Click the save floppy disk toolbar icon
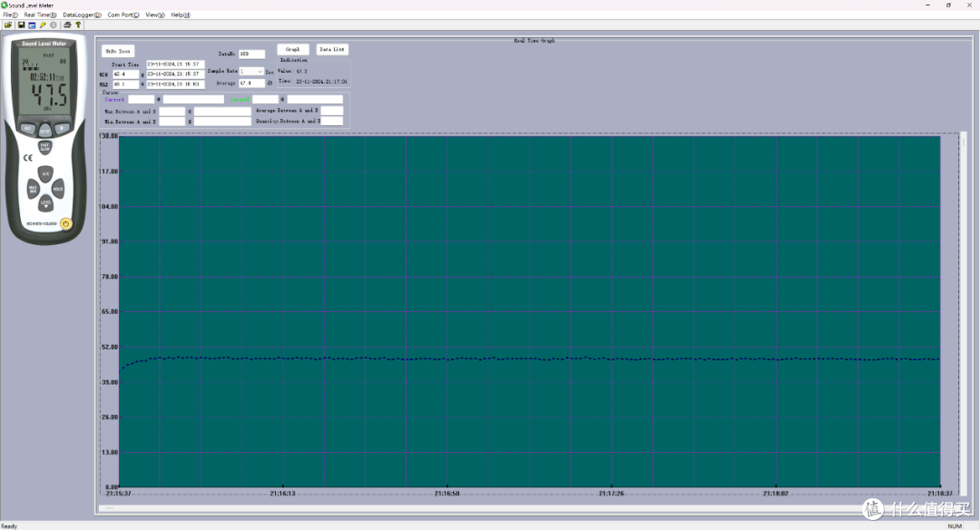Viewport: 980px width, 530px height. pos(21,25)
